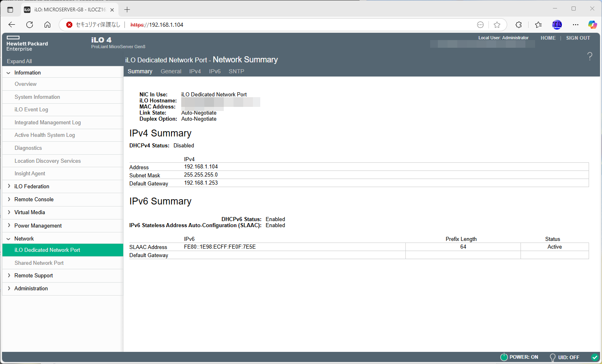Click the browser refresh icon
This screenshot has width=602, height=364.
click(30, 25)
